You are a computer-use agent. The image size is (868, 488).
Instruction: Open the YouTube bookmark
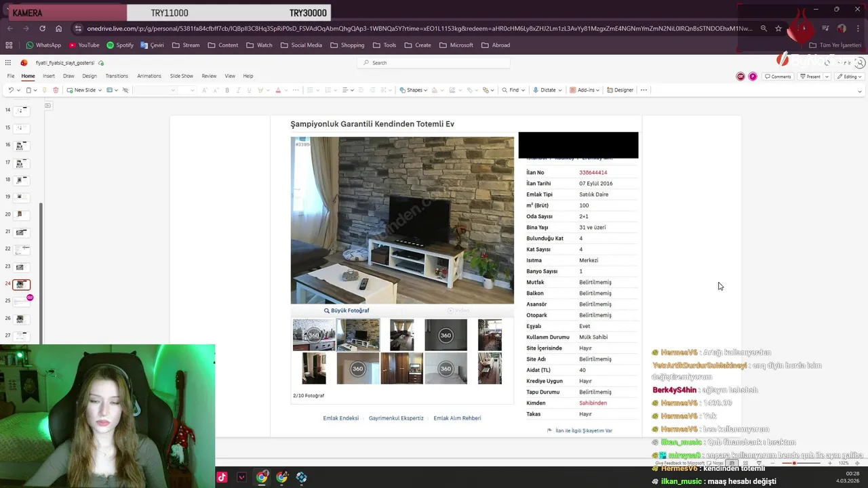[x=84, y=45]
